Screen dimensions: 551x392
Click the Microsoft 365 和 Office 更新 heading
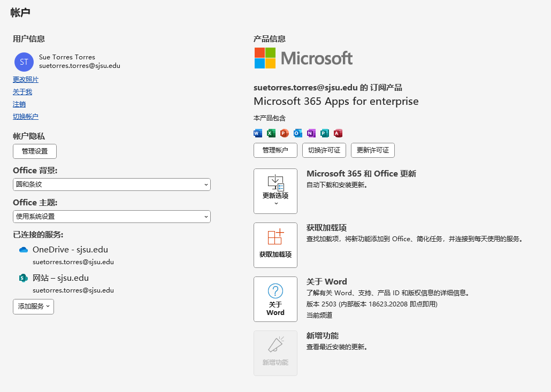(x=361, y=174)
